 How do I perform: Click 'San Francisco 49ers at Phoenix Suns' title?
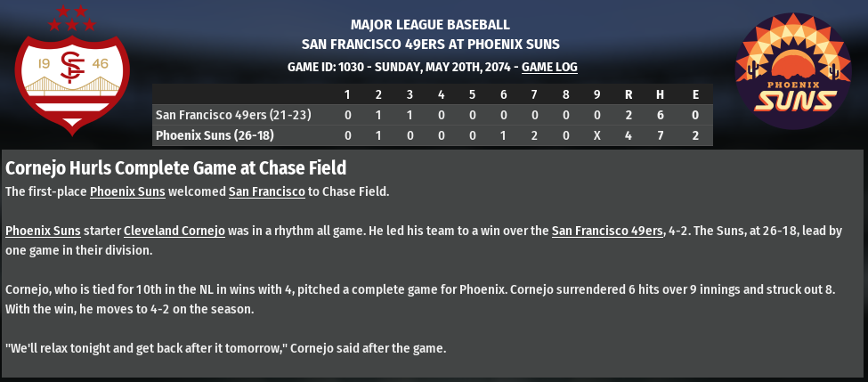[430, 45]
